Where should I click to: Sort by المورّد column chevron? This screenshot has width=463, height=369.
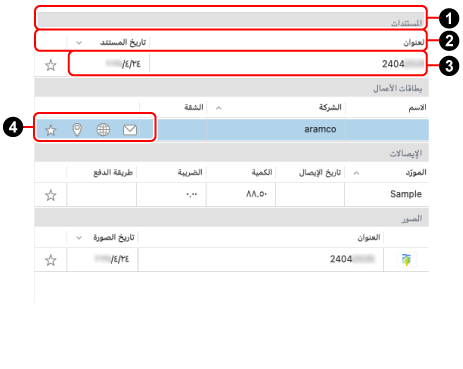coord(356,173)
